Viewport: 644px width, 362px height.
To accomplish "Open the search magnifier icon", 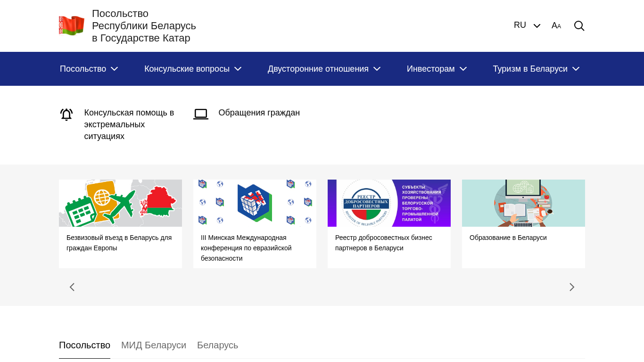I will [579, 26].
